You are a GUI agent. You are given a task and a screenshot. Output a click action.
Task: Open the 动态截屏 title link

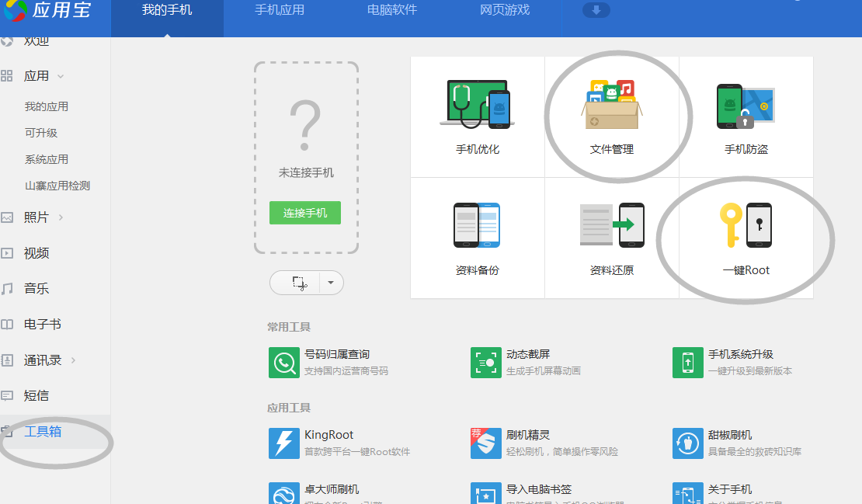[x=528, y=354]
